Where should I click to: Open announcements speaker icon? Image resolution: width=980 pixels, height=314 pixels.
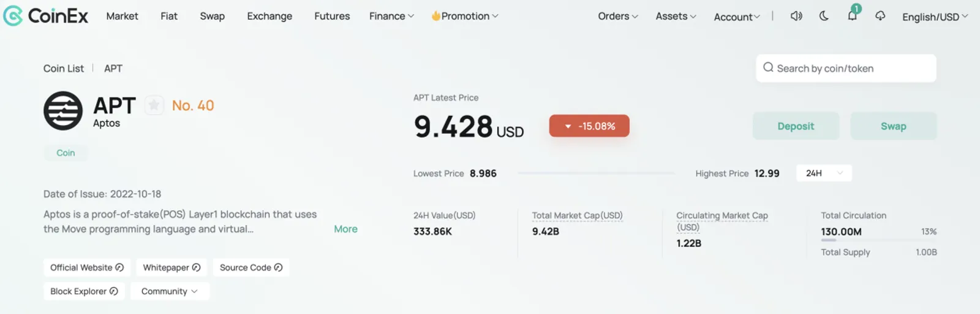tap(796, 16)
